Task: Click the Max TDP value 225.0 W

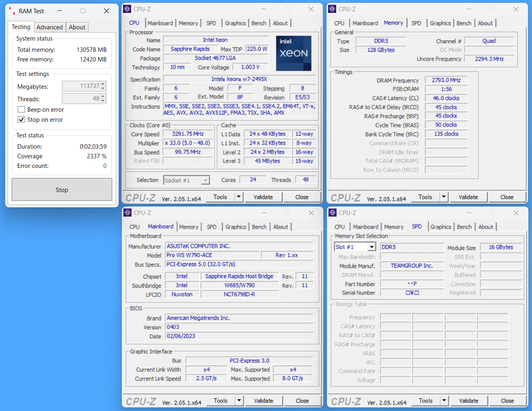Action: [x=257, y=49]
